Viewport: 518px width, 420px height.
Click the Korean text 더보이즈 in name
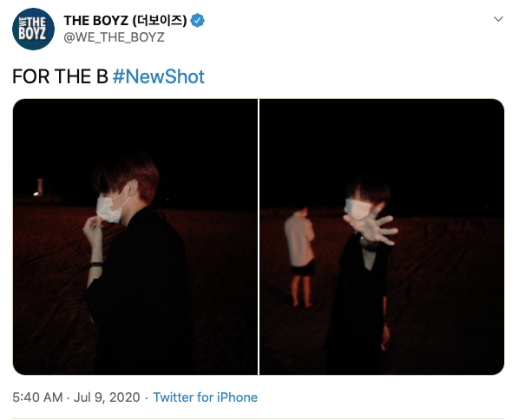click(x=158, y=21)
